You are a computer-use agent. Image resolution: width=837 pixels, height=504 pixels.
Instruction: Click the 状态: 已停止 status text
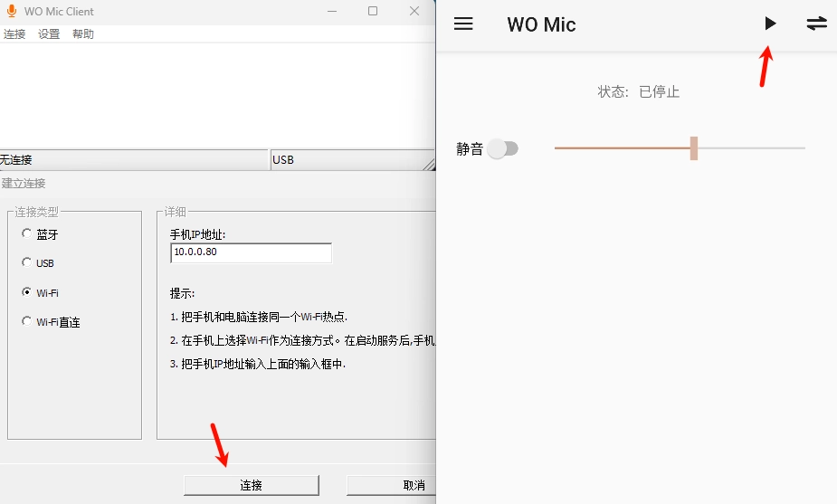point(639,91)
